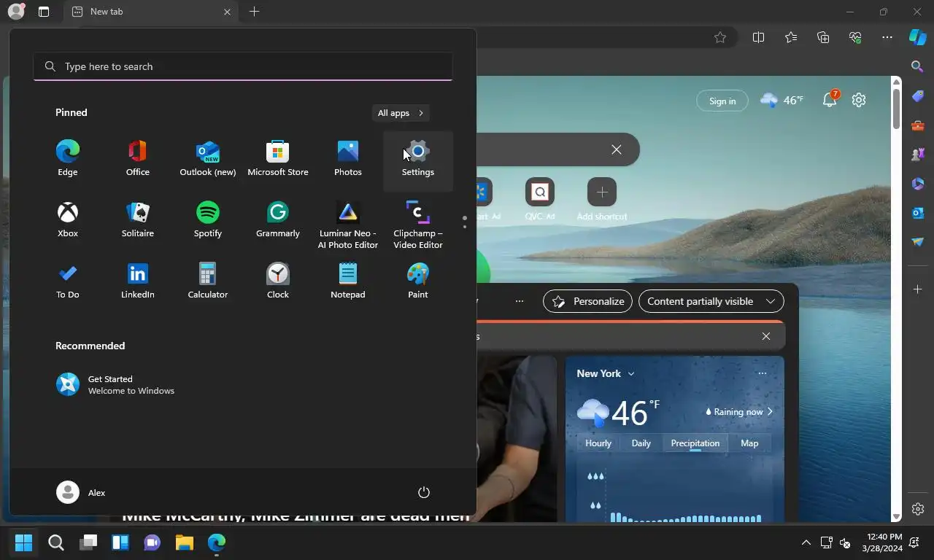The image size is (934, 560).
Task: Open Outlook (new) from Start menu
Action: click(208, 160)
